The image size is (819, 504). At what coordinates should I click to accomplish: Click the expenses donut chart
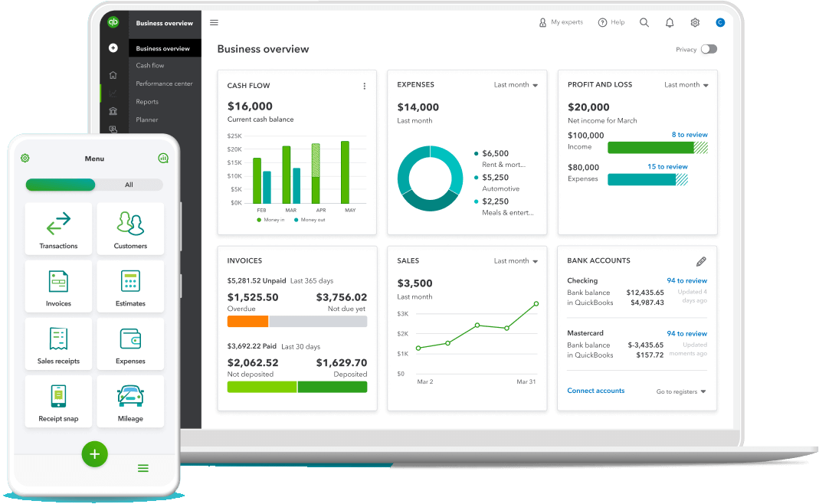[430, 178]
